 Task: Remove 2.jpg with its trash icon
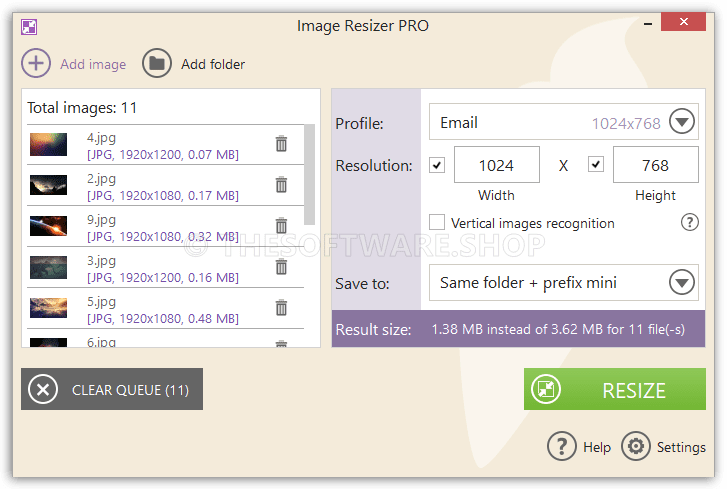pyautogui.click(x=281, y=184)
